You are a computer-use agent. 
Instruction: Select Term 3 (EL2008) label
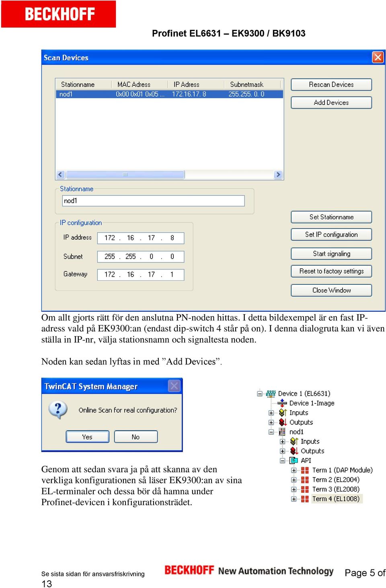336,489
